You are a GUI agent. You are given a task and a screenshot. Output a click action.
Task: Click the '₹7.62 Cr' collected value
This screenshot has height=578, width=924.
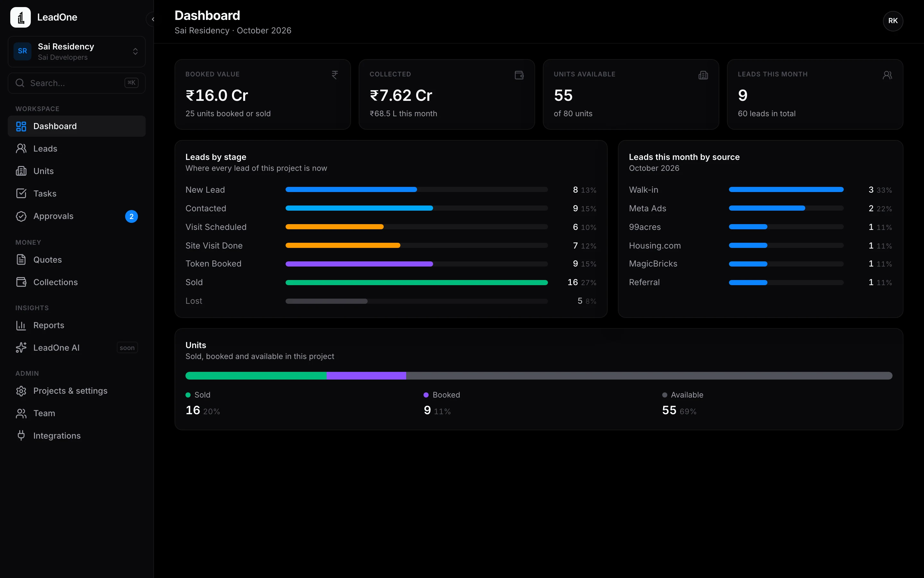401,96
